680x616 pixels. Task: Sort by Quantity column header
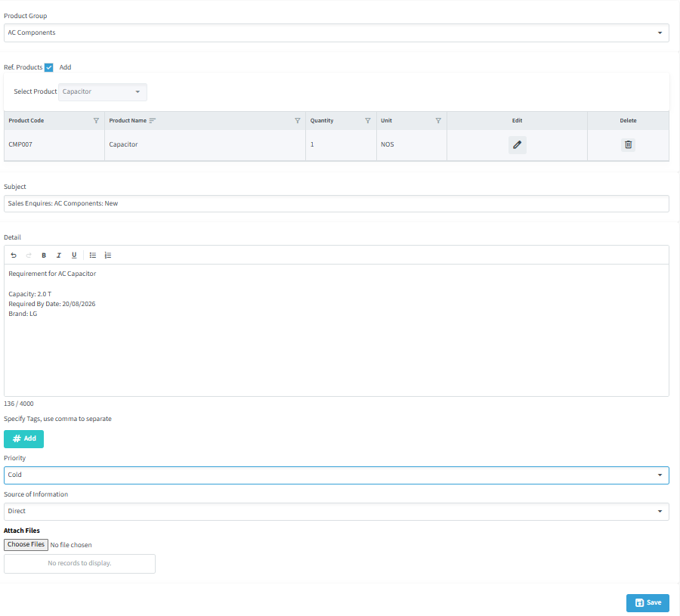[x=322, y=121]
